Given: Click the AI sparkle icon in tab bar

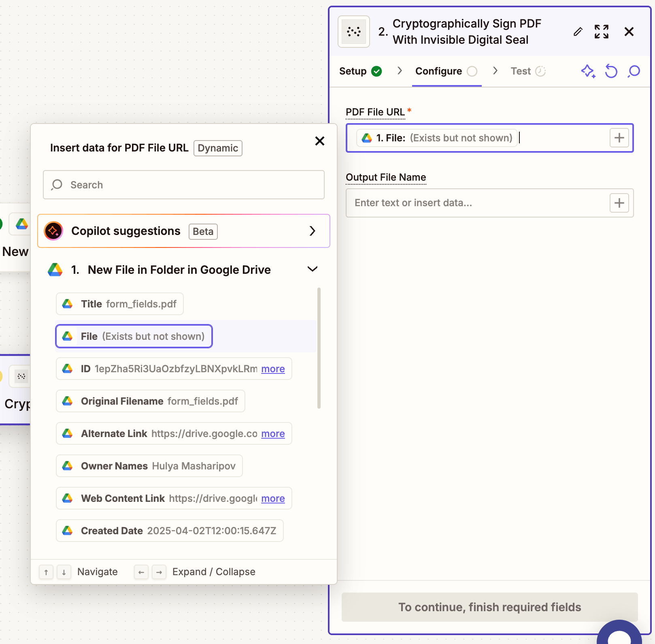Looking at the screenshot, I should (588, 71).
